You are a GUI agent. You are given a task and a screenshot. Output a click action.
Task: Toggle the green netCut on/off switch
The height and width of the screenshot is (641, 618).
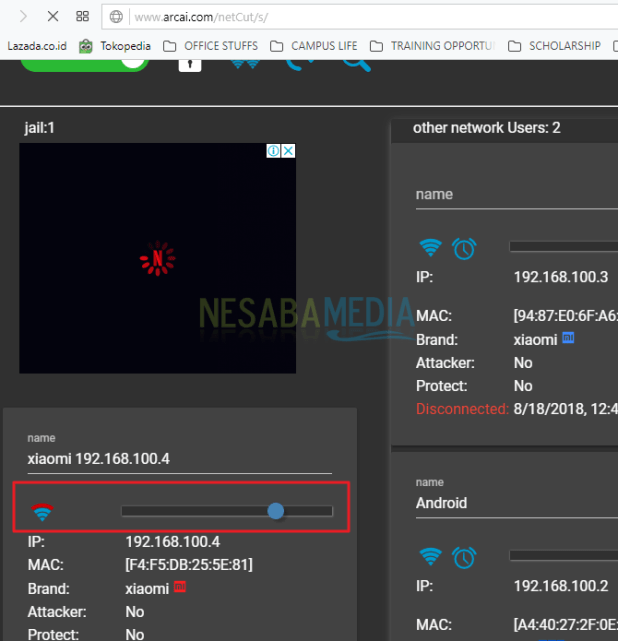85,65
